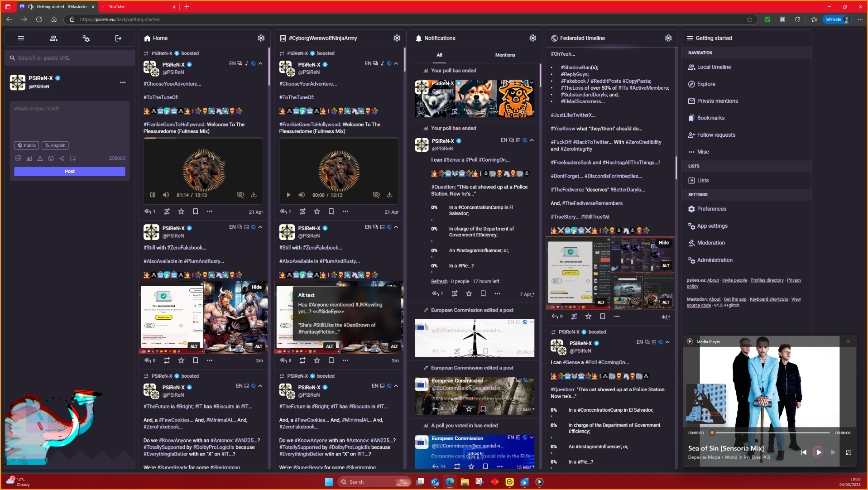Add a content warning with the triangle icon

click(x=40, y=159)
